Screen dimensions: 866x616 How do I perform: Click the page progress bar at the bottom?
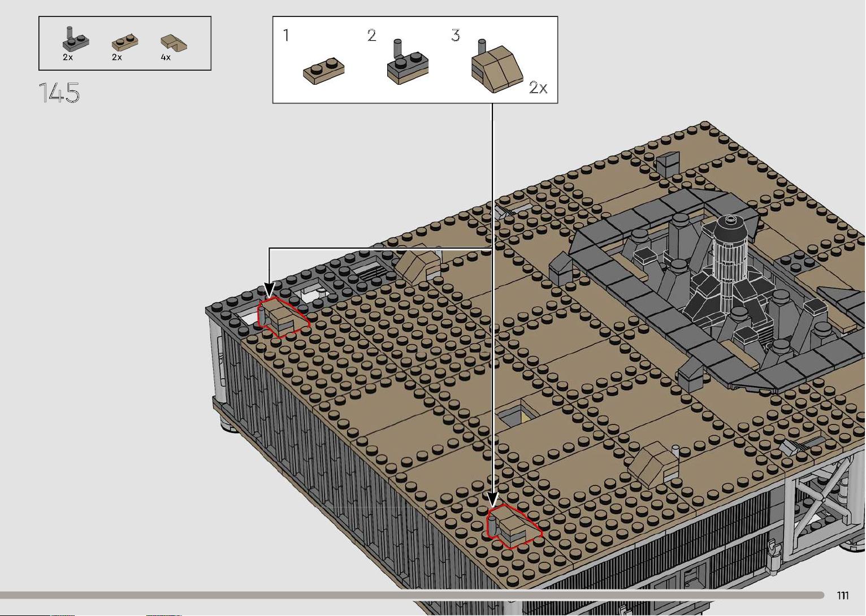(x=412, y=595)
